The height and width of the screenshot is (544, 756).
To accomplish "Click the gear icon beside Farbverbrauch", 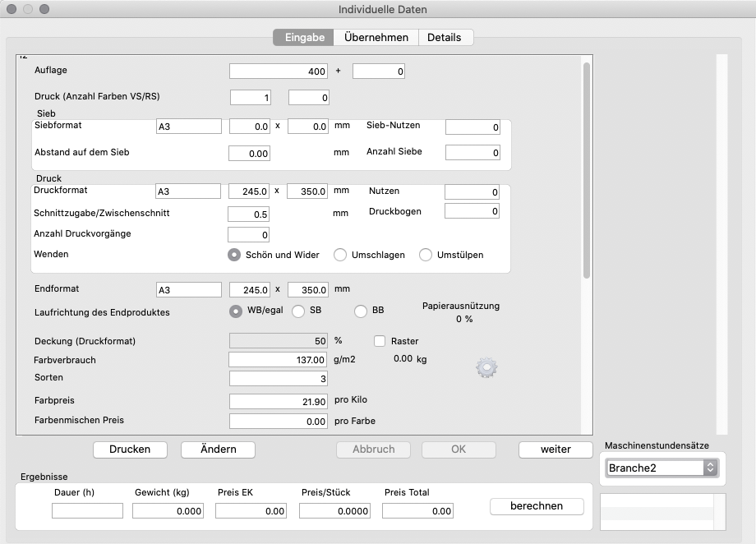I will (x=486, y=368).
